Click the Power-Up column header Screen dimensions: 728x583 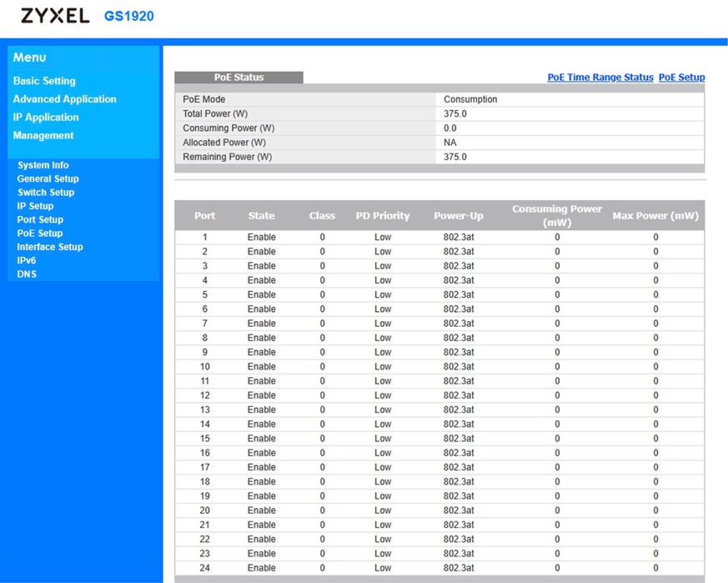(459, 215)
